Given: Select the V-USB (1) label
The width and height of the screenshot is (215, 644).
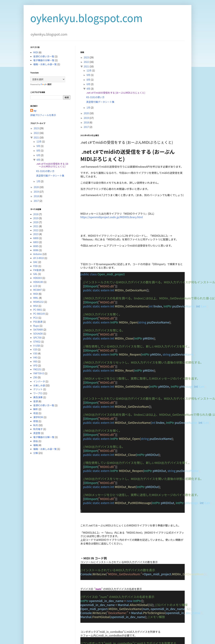Looking at the screenshot, I should click(37, 346).
